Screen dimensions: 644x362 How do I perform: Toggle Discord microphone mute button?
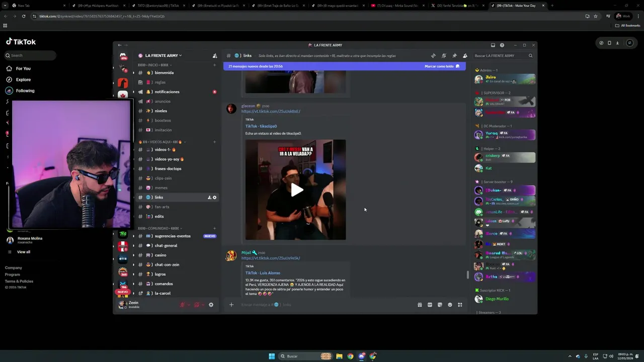(x=183, y=305)
